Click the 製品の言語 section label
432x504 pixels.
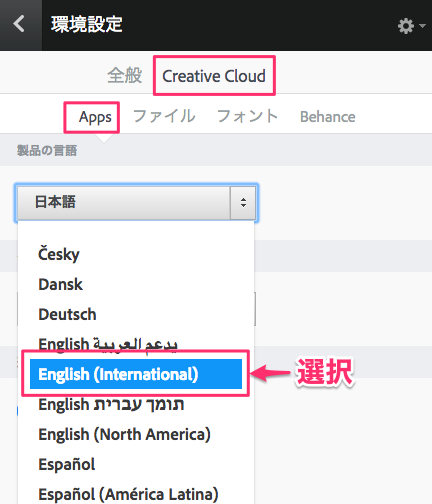[47, 151]
